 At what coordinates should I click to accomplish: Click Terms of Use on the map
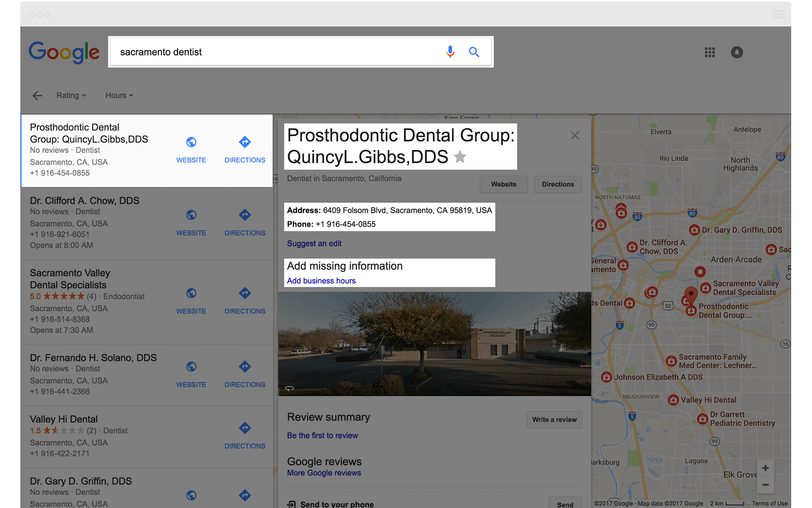click(x=769, y=503)
